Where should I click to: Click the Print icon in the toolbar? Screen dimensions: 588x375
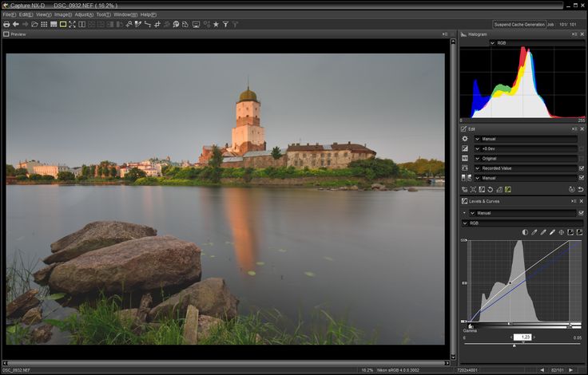click(x=6, y=24)
